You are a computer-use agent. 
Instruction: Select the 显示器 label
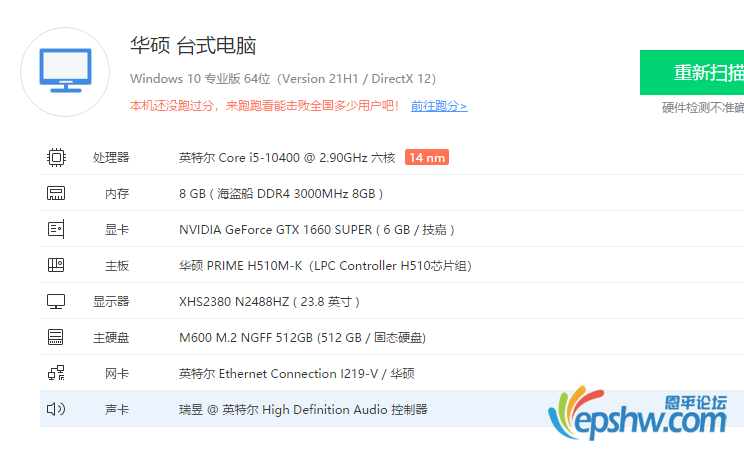[x=111, y=301]
